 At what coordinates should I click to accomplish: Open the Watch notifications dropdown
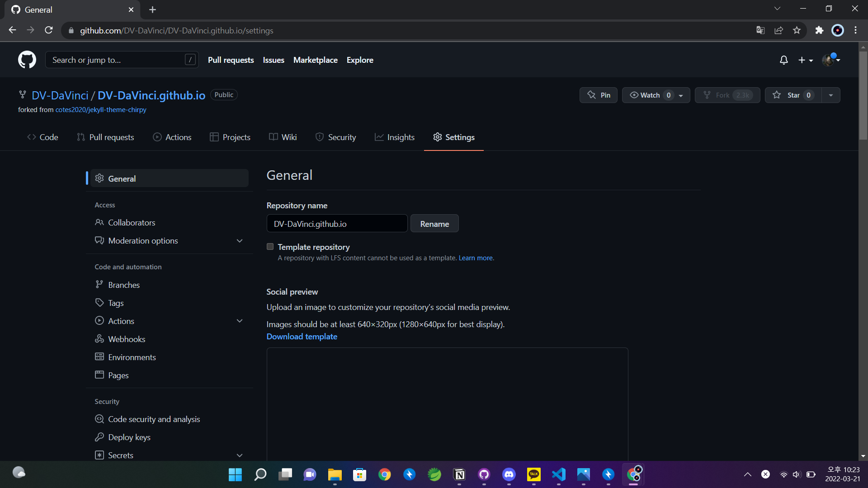pyautogui.click(x=680, y=95)
